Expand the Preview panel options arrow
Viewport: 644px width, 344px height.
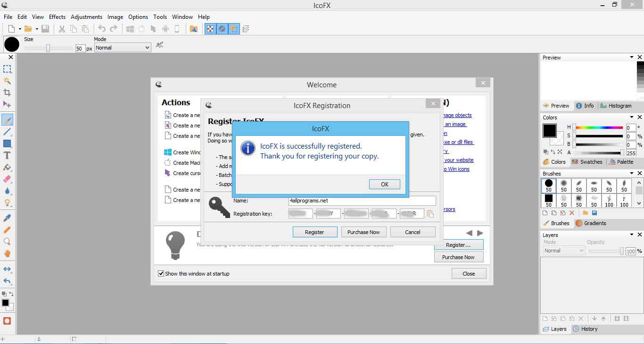tap(632, 58)
